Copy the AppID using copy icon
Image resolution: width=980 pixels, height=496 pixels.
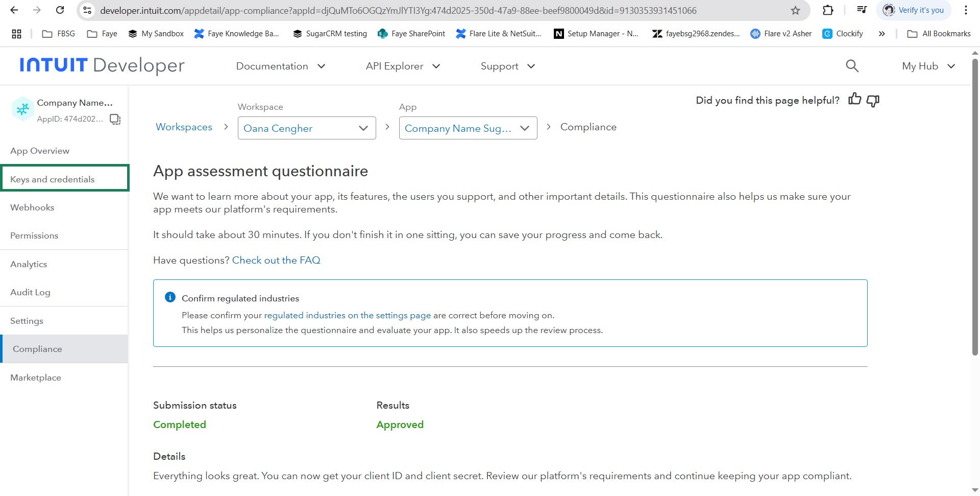[115, 119]
